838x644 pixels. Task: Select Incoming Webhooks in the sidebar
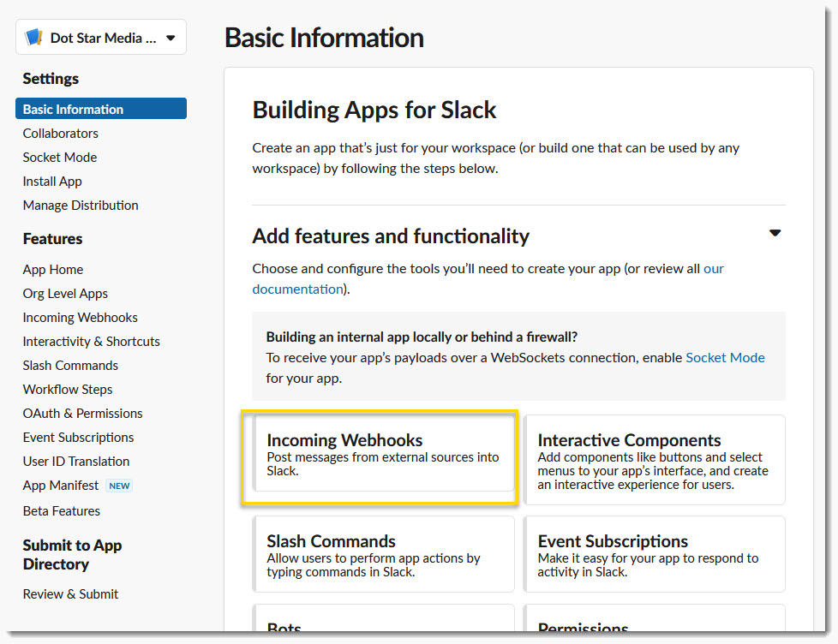pyautogui.click(x=81, y=318)
